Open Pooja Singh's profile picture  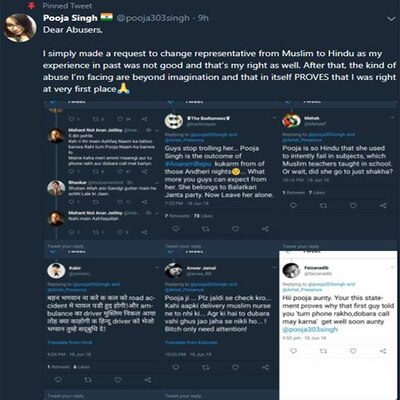20,28
